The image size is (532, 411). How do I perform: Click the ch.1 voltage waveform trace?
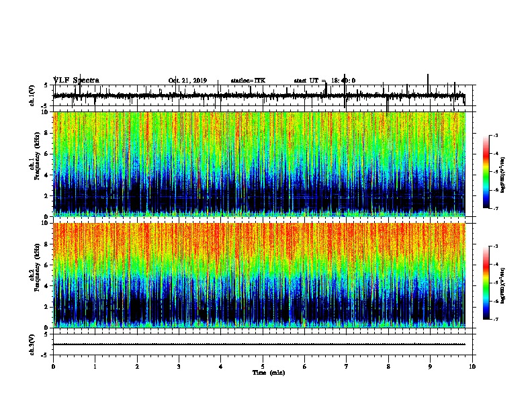[x=259, y=95]
